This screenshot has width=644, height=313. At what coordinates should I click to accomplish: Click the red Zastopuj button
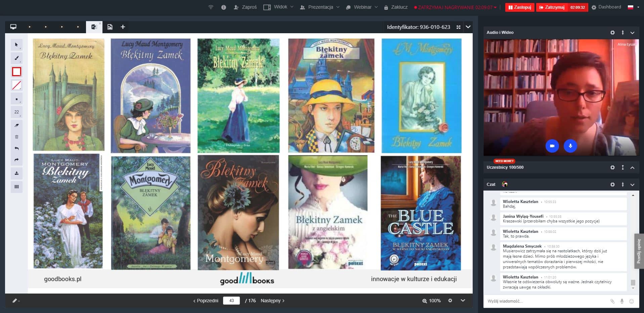[520, 7]
